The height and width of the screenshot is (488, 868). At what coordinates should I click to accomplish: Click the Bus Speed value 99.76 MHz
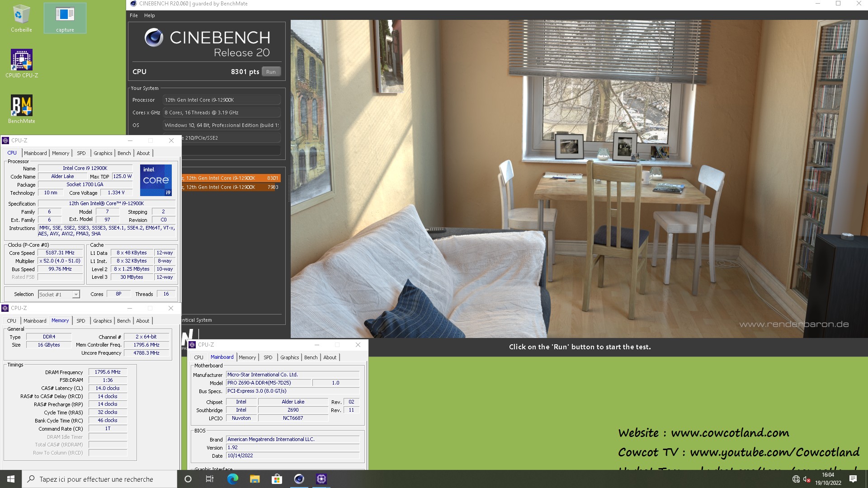click(60, 269)
